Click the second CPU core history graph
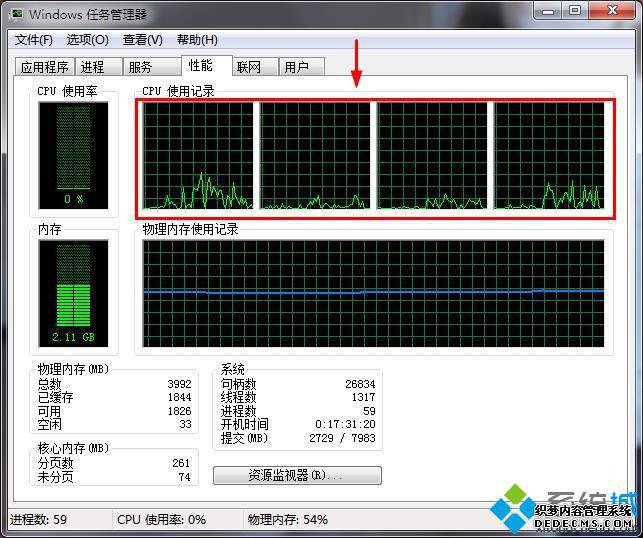The image size is (643, 538). pos(315,155)
